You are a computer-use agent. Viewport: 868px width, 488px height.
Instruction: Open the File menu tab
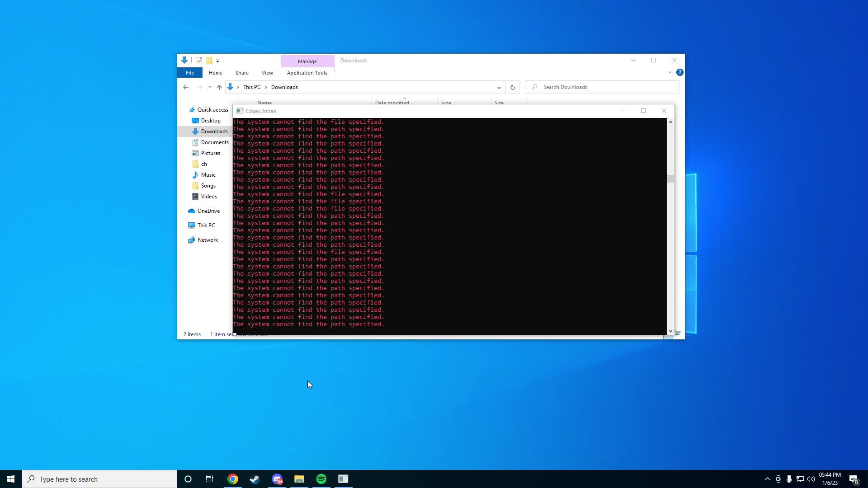190,73
